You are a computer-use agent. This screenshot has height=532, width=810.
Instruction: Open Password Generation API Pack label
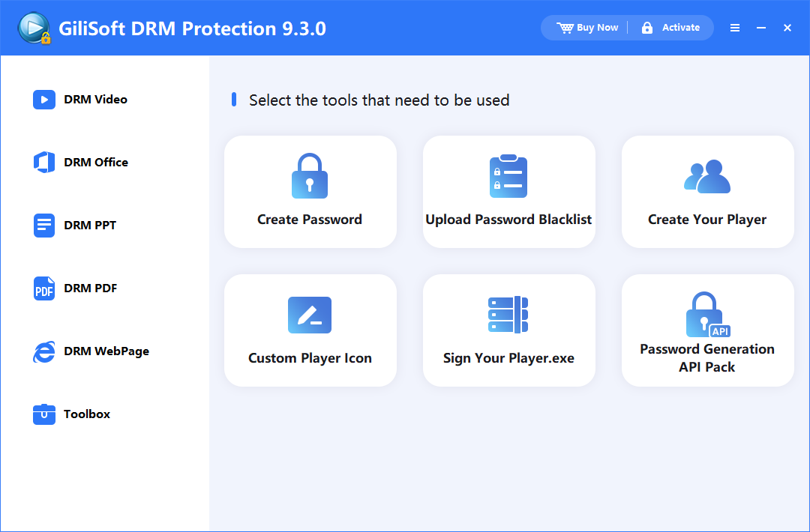pyautogui.click(x=707, y=358)
